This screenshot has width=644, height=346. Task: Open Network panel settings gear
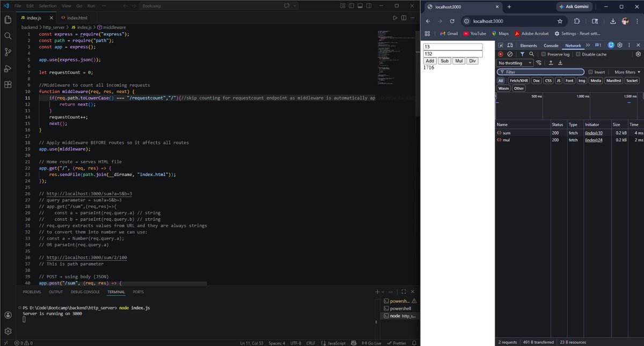(638, 54)
